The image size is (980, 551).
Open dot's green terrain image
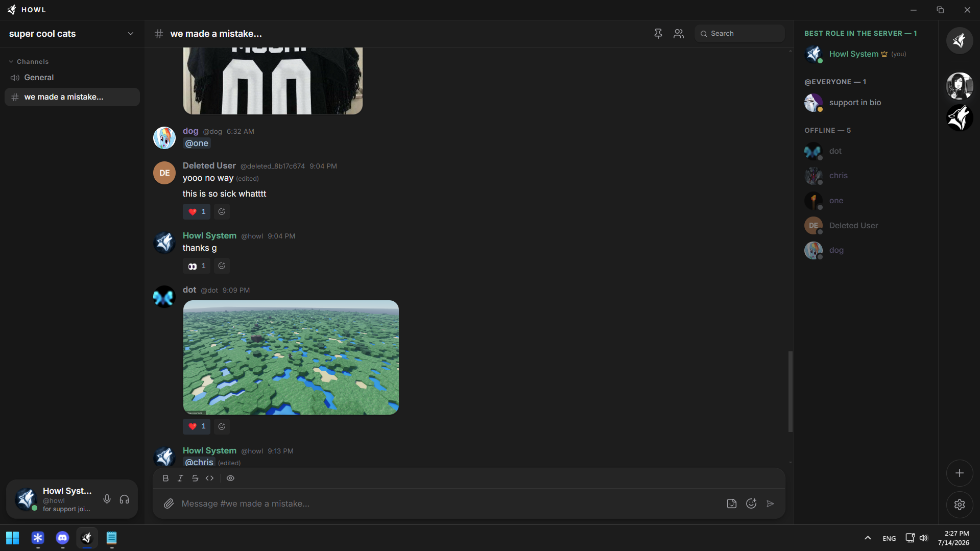[x=291, y=357]
